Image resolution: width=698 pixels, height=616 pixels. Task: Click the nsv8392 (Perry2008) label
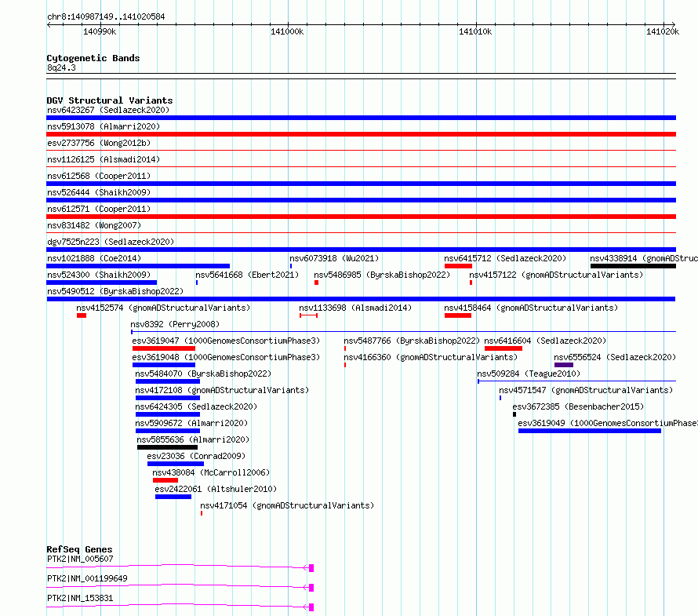175,324
